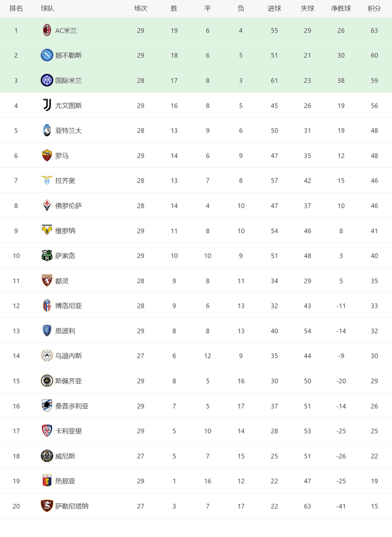Click the 尤文图斯 logo icon
Viewport: 392px width, 537px height.
(47, 105)
